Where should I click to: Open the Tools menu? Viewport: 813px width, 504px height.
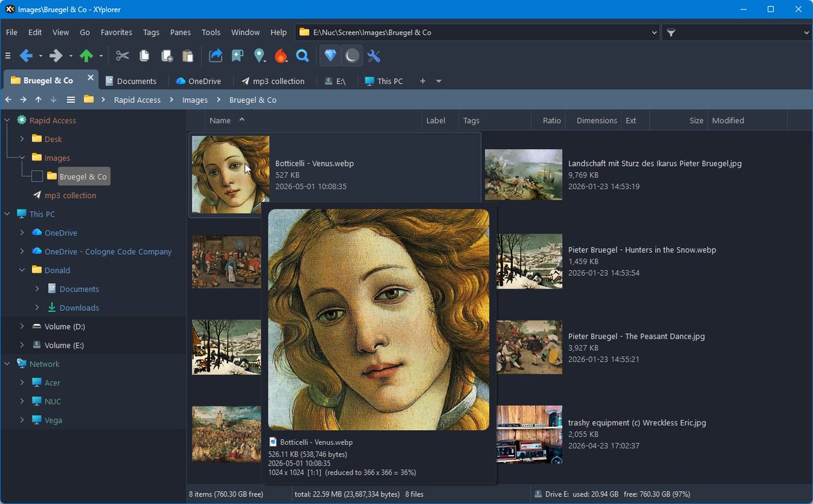point(211,32)
